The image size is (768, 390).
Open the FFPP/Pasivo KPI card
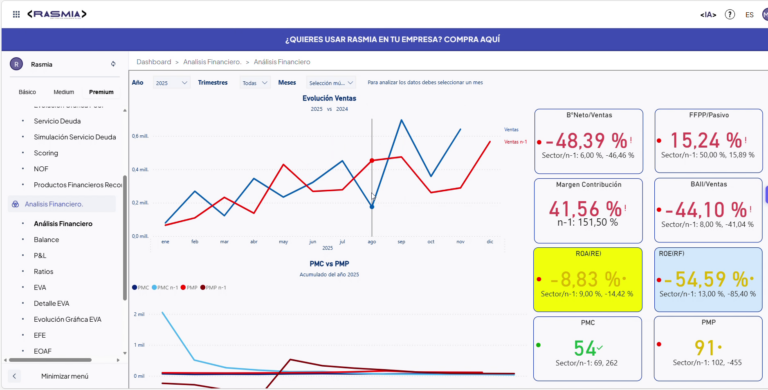pyautogui.click(x=708, y=141)
